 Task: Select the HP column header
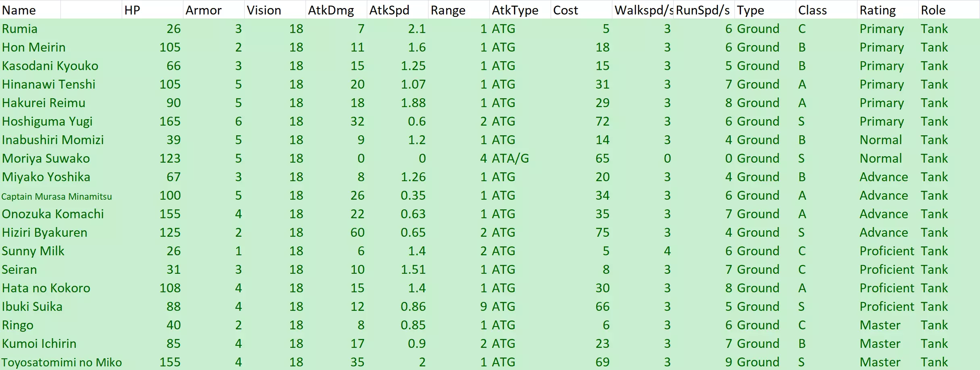coord(132,10)
